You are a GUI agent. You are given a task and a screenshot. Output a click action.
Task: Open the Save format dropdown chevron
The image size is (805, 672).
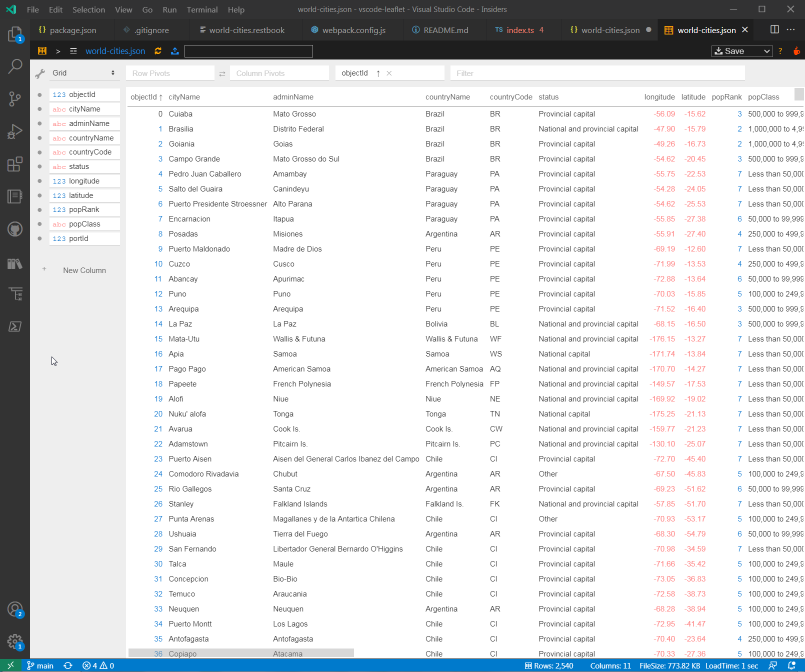(x=766, y=50)
